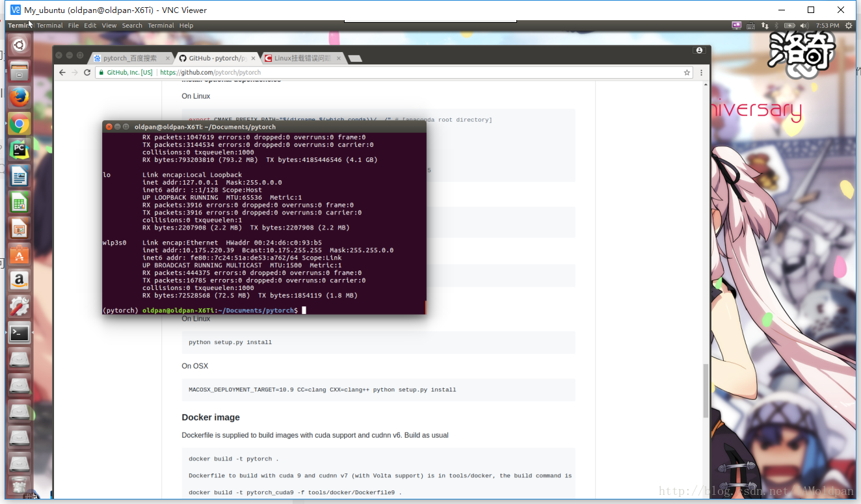
Task: Click the MACOSX_DEPLOYMENT_TARGET command line
Action: pos(323,390)
